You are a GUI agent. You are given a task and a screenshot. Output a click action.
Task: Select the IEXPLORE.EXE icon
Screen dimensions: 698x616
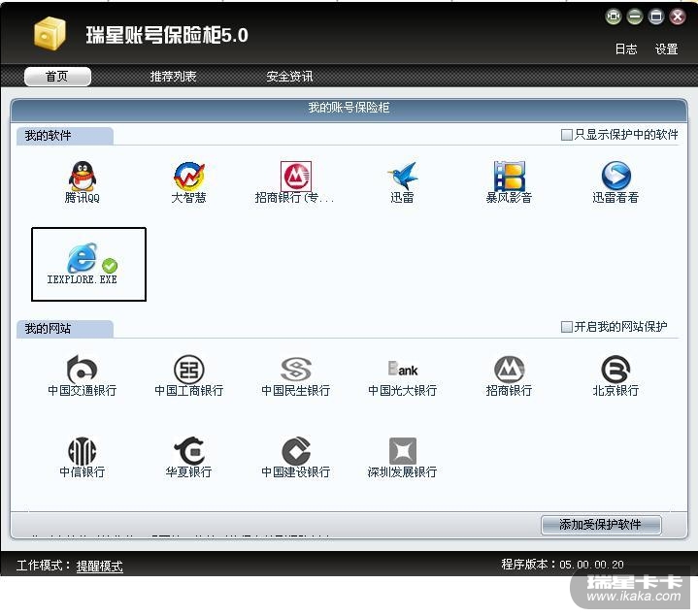(82, 258)
